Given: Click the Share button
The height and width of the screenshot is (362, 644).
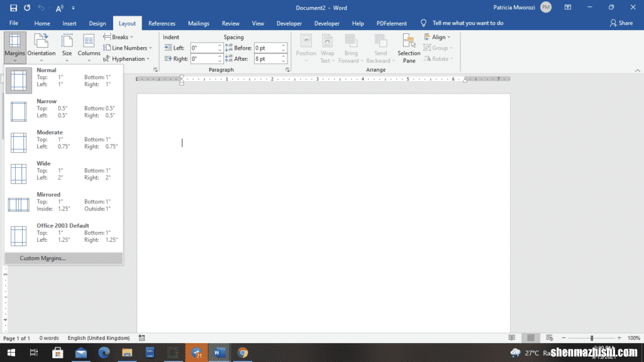Looking at the screenshot, I should coord(621,23).
